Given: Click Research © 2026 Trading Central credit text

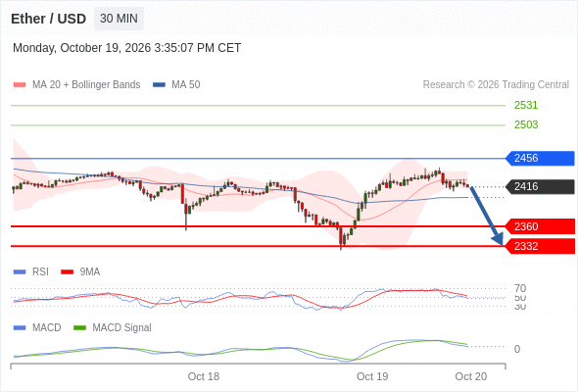Looking at the screenshot, I should [x=496, y=85].
